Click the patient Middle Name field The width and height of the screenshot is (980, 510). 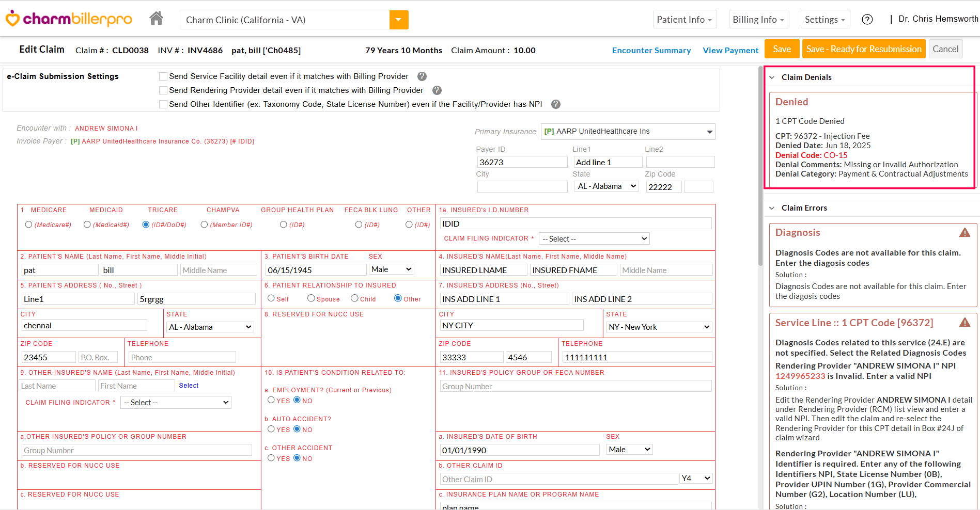[x=218, y=270]
